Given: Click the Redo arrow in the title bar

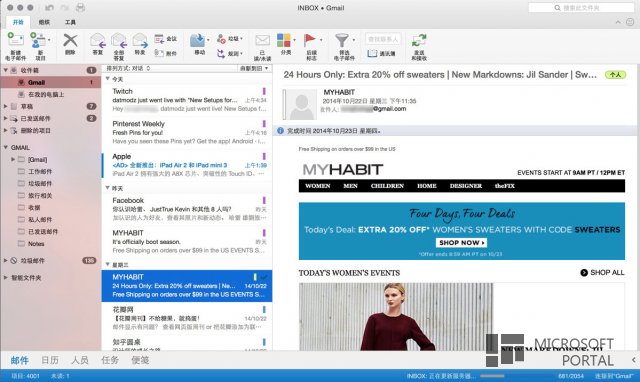Looking at the screenshot, I should click(64, 7).
